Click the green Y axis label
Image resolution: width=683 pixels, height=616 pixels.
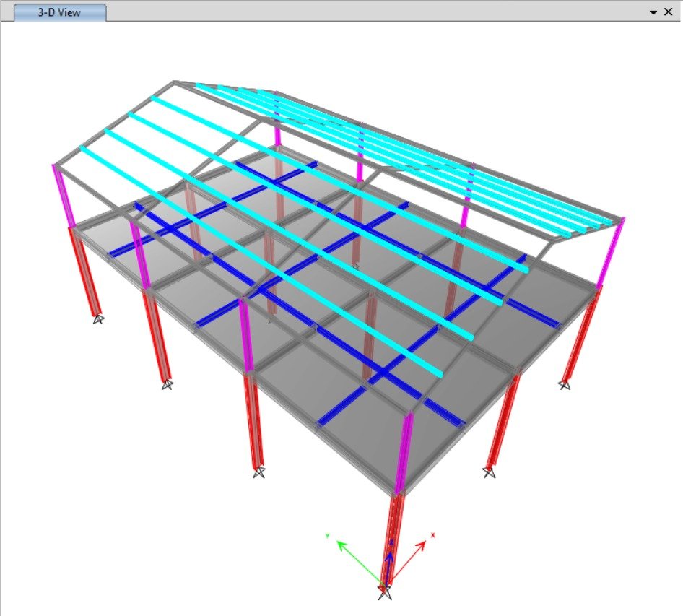[328, 535]
